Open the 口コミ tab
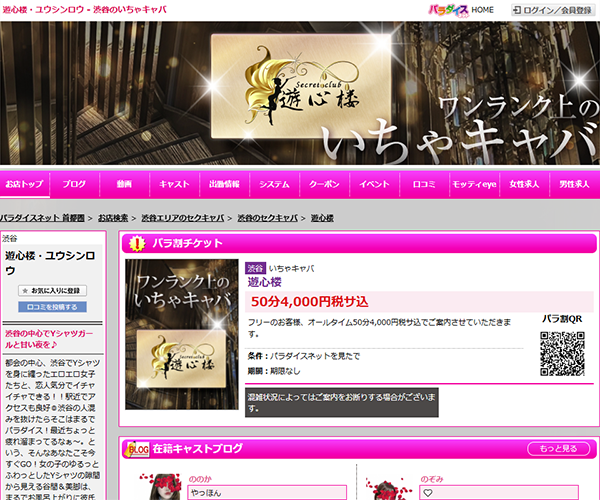Viewport: 600px width, 500px height. tap(424, 184)
